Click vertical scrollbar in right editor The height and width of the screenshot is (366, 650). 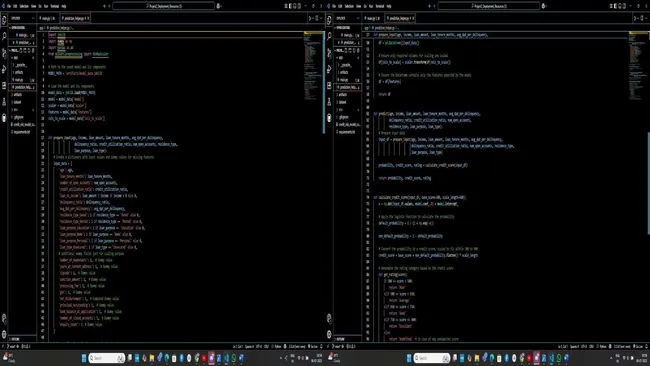tap(649, 183)
